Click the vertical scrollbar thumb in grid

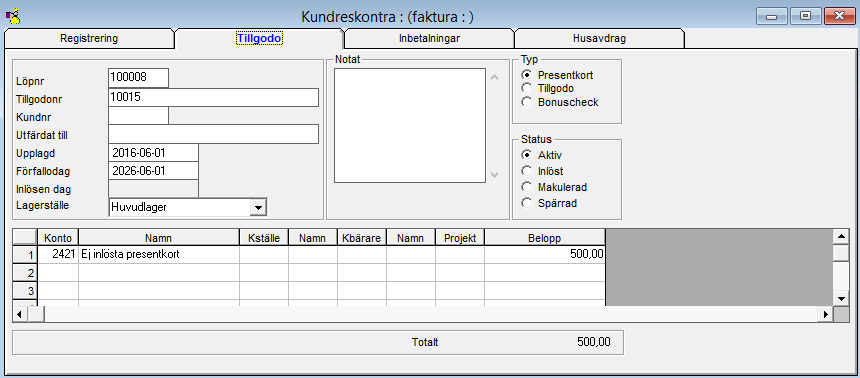[x=841, y=253]
